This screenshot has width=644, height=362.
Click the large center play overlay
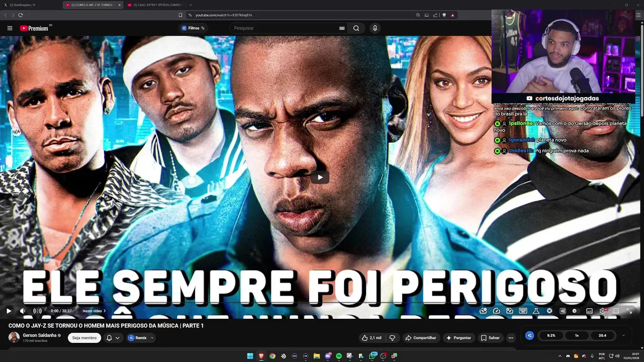320,177
